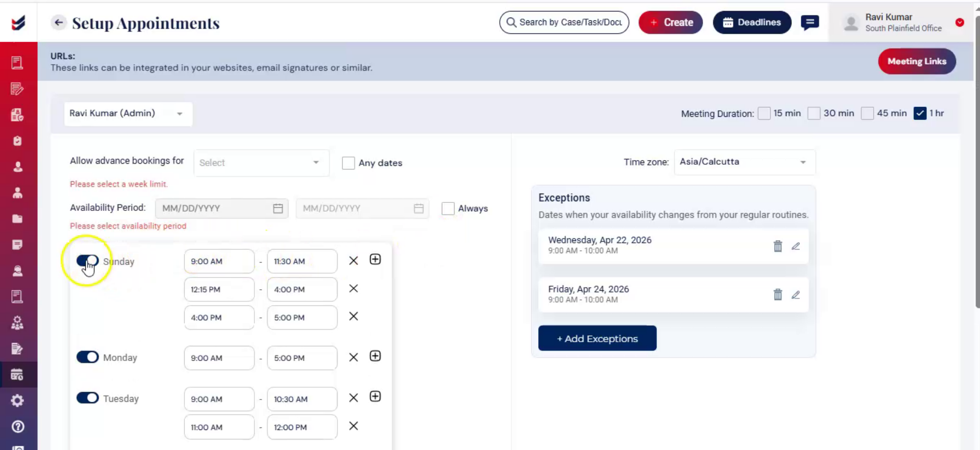Click the Meeting Links button
The image size is (980, 450).
click(917, 61)
